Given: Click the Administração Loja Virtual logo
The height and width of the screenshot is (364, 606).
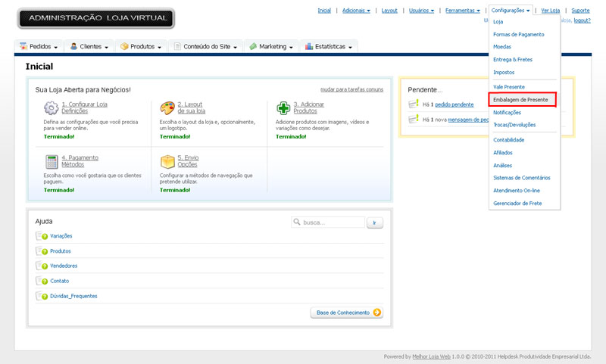Looking at the screenshot, I should pos(96,18).
